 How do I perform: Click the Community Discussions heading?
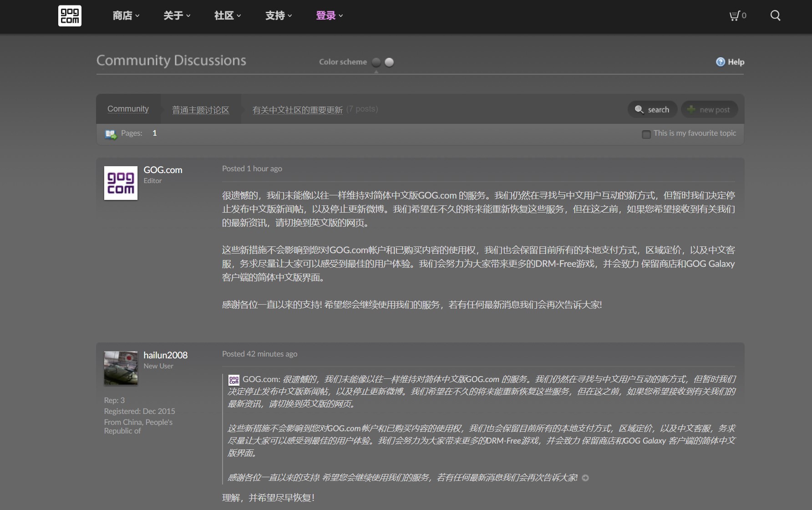click(x=171, y=60)
